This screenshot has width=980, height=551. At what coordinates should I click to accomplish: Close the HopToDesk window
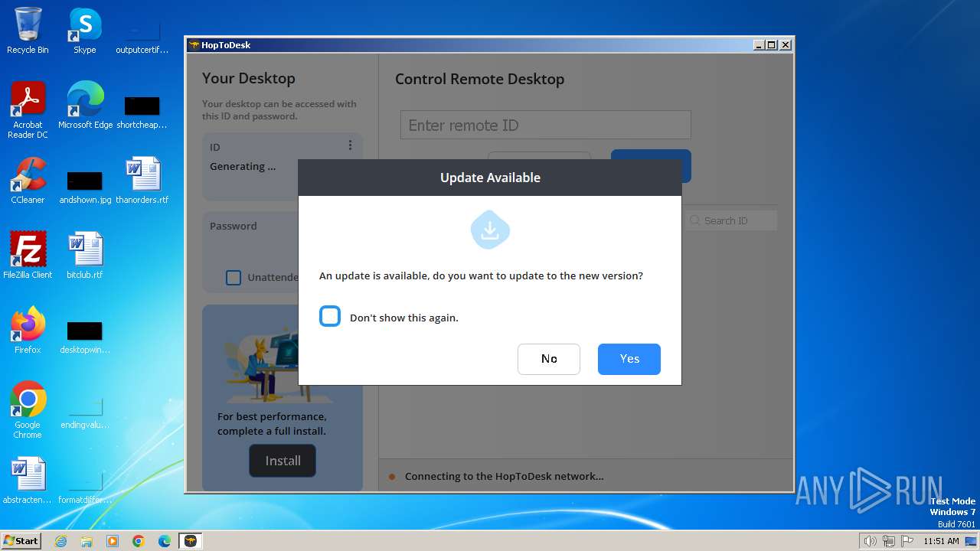(x=786, y=45)
